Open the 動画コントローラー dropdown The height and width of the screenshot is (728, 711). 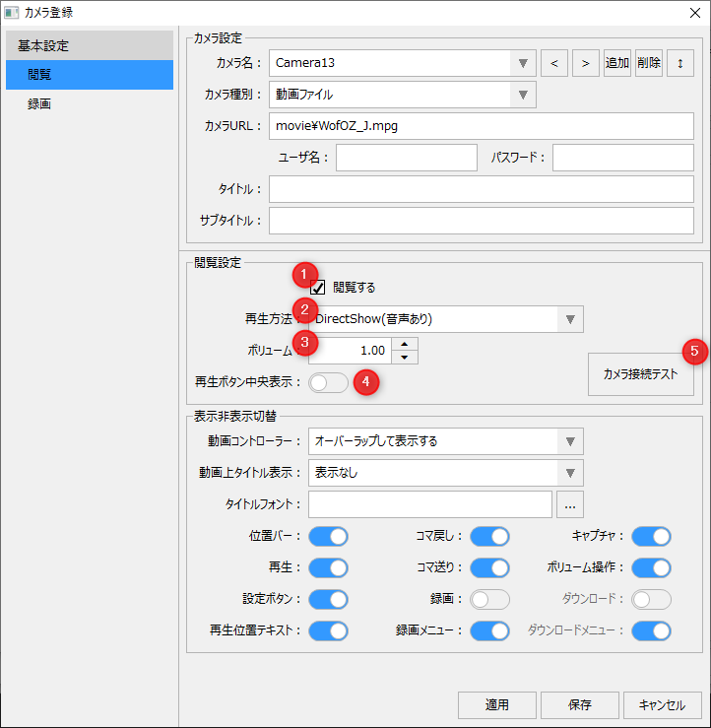[445, 441]
